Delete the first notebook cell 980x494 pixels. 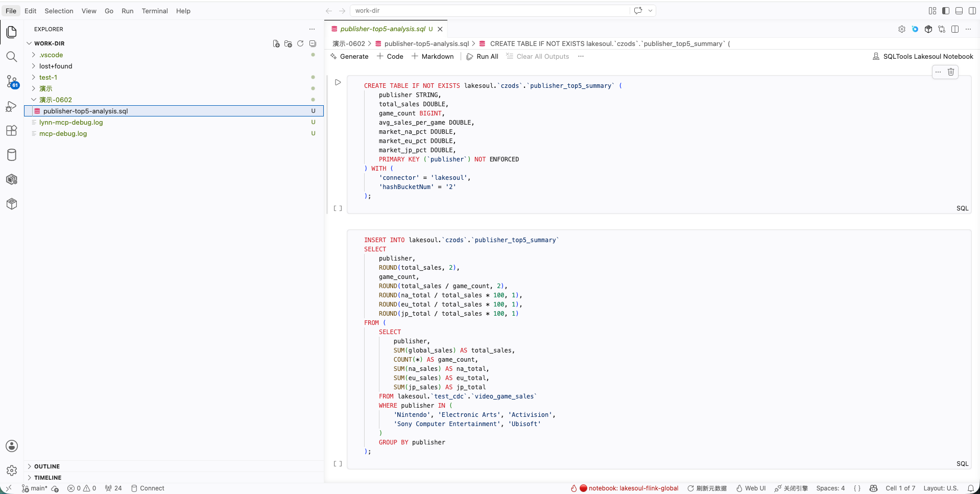(951, 72)
